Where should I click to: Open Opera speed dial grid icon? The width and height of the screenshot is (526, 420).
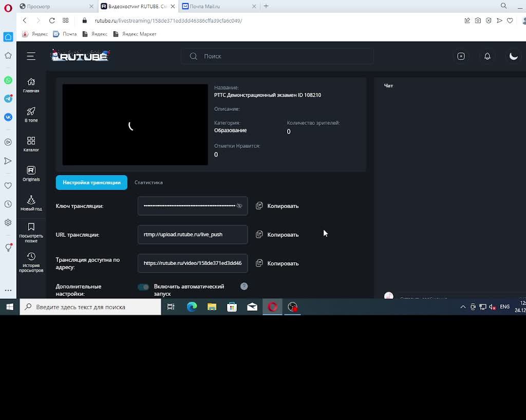(x=65, y=21)
